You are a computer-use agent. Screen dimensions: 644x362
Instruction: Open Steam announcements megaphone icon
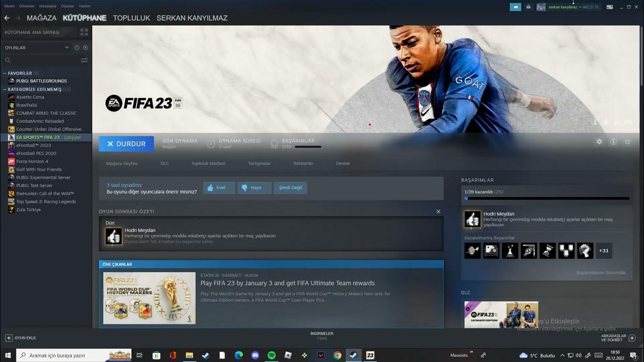pyautogui.click(x=515, y=7)
